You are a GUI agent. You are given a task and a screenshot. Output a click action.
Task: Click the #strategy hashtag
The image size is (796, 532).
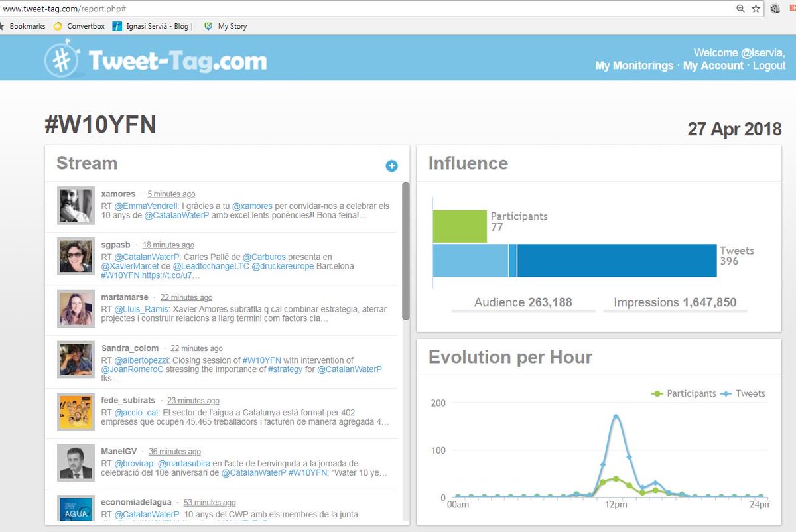[x=285, y=369]
